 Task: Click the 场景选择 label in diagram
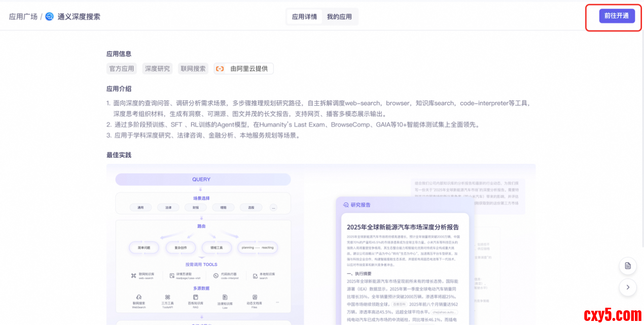point(201,198)
